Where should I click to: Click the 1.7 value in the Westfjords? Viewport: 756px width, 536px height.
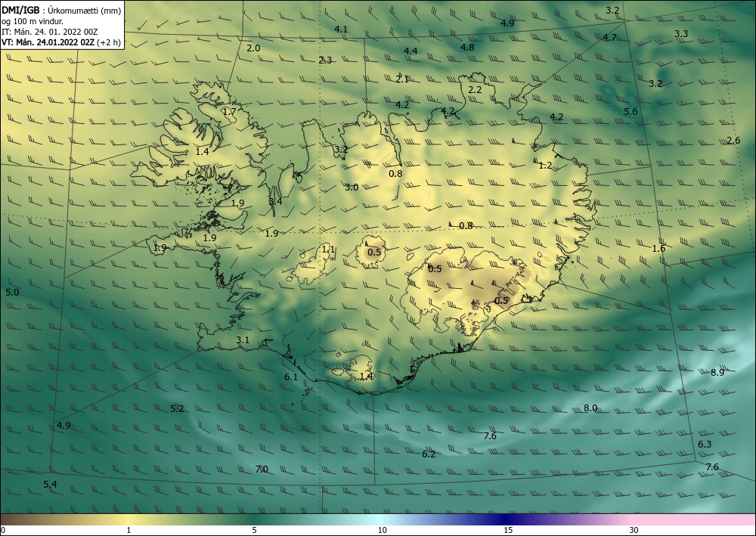pyautogui.click(x=230, y=112)
